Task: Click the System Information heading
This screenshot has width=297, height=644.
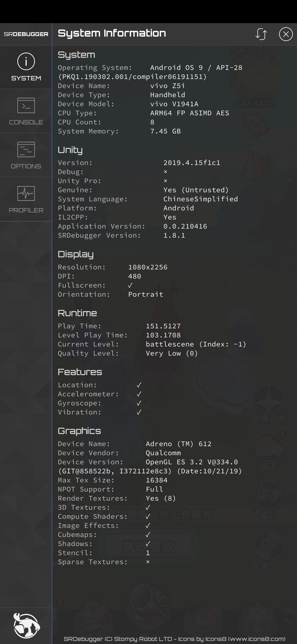Action: 112,33
